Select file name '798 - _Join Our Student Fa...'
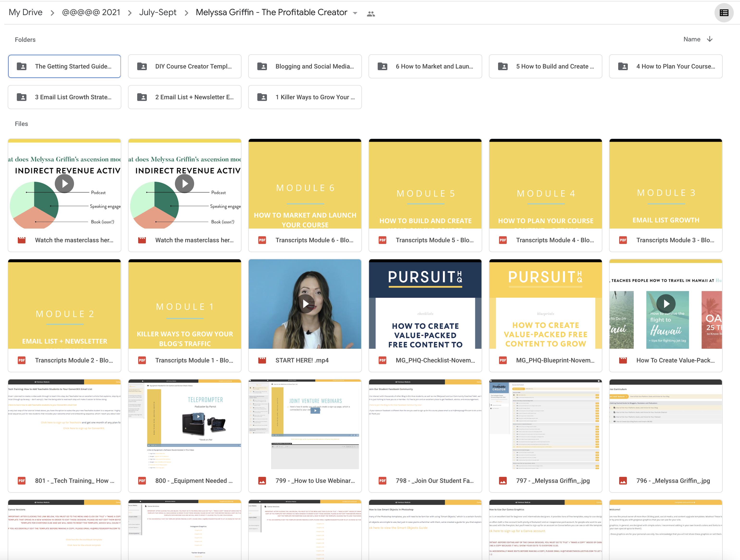The image size is (740, 560). tap(435, 481)
